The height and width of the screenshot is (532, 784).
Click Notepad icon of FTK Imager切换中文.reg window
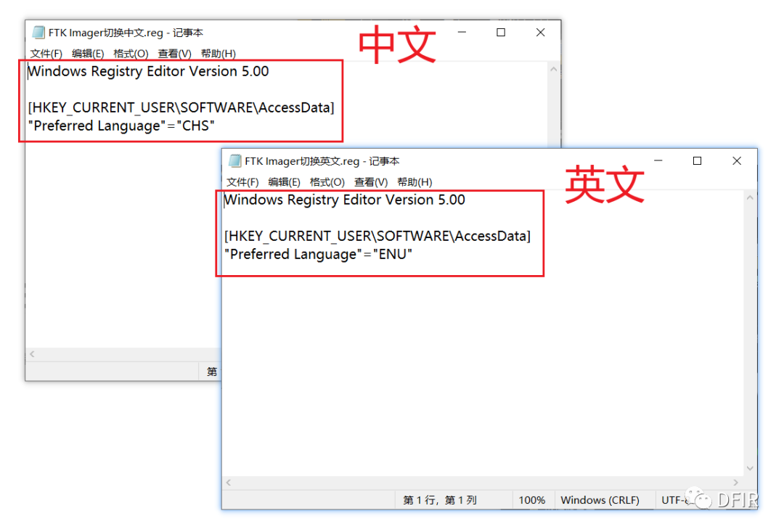click(x=38, y=33)
